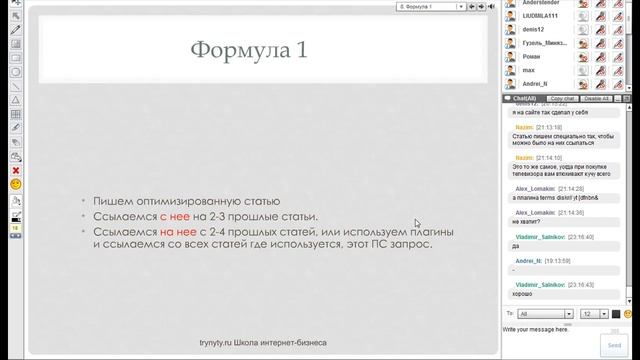Toggle webcam permission for Роман
Viewport: 640px width, 360px height.
583,56
